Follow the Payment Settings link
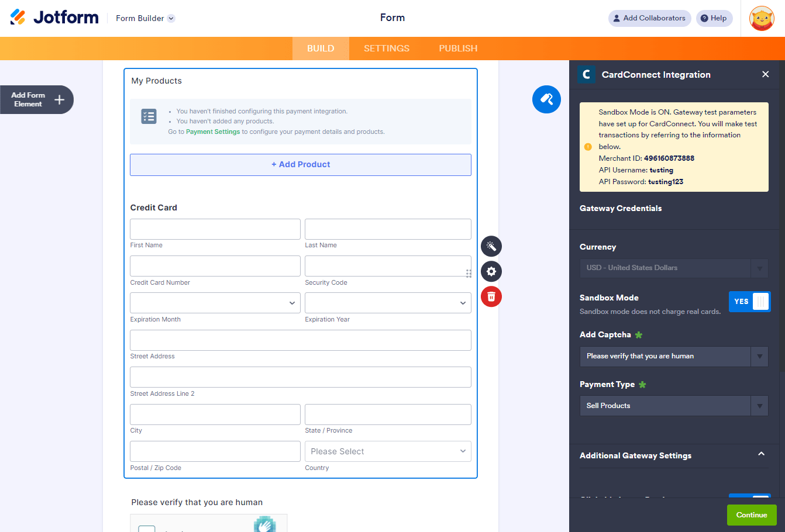 coord(213,132)
